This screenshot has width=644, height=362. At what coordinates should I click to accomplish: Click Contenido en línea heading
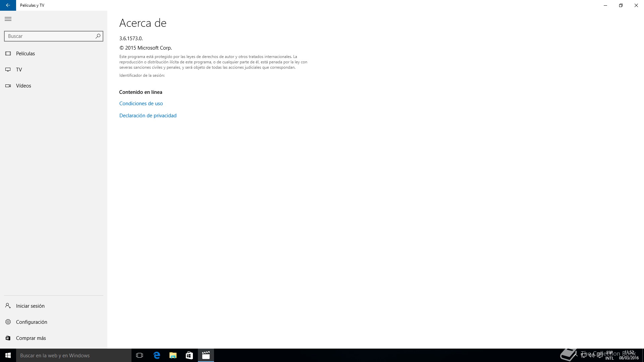[141, 92]
